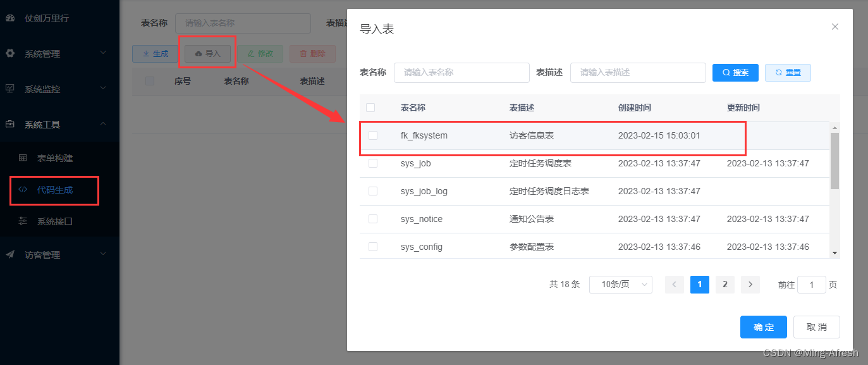Click the 表单构建 form icon
The width and height of the screenshot is (868, 365).
(23, 158)
